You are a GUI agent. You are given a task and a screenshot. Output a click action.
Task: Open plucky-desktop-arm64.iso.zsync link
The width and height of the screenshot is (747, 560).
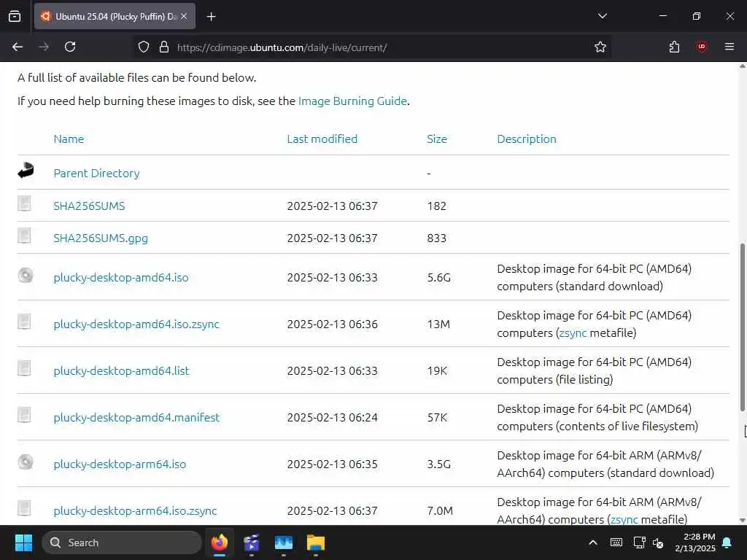tap(135, 511)
